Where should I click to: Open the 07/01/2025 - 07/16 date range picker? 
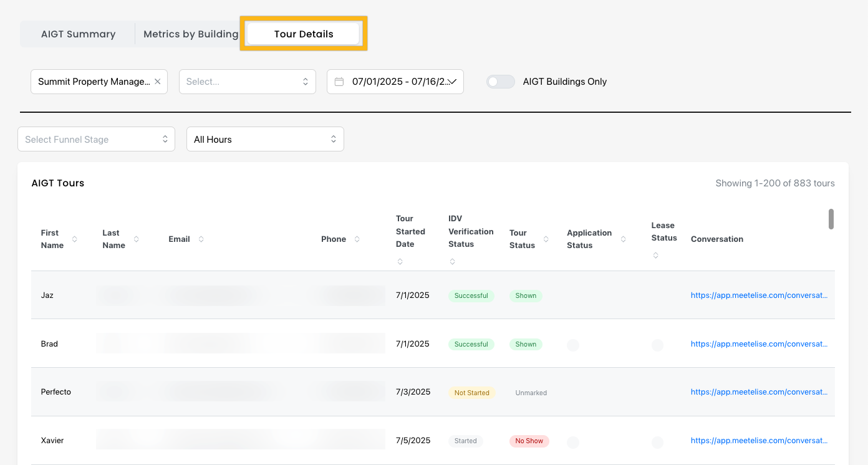395,82
